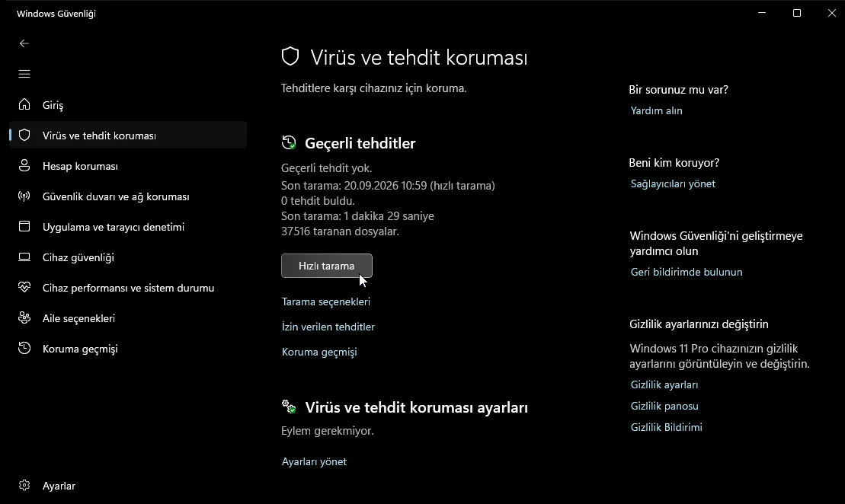Click the gears icon beside koruması ayarları

[289, 407]
